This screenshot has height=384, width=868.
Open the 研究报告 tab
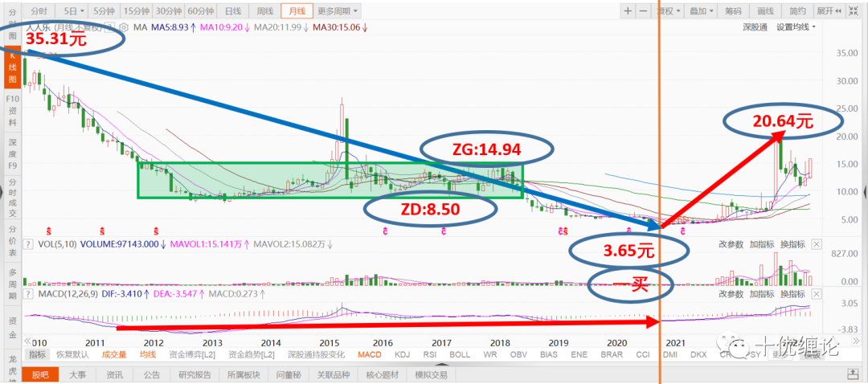pos(194,375)
